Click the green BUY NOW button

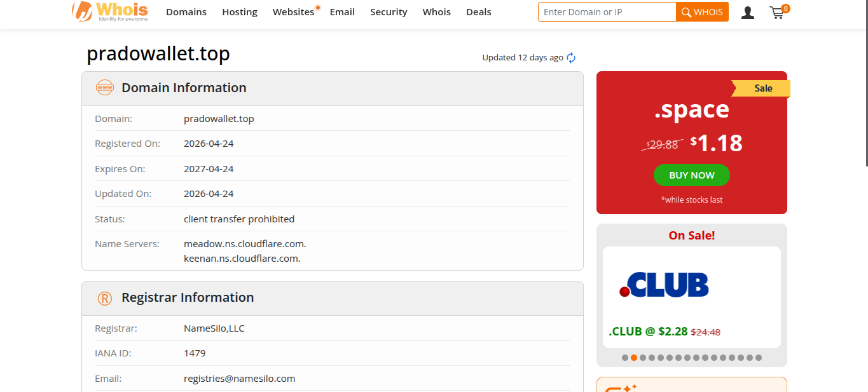(692, 175)
